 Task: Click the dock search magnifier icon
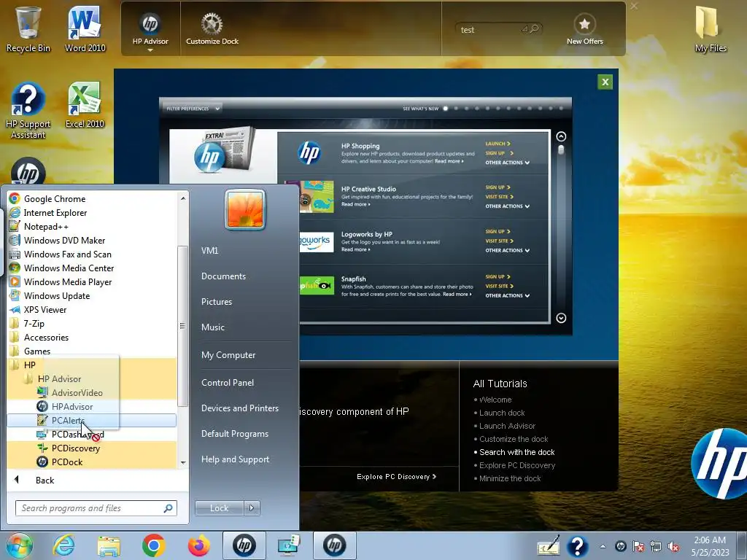pos(535,29)
